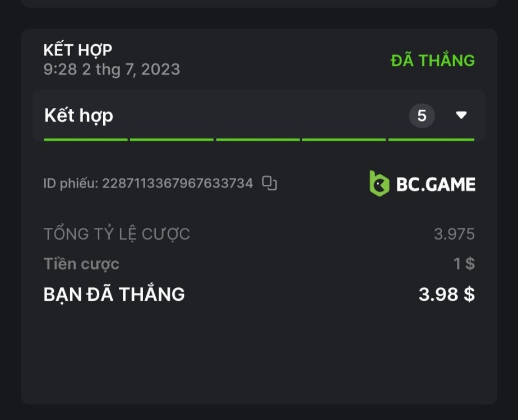Select the second green progress segment
518x420 pixels.
click(172, 139)
